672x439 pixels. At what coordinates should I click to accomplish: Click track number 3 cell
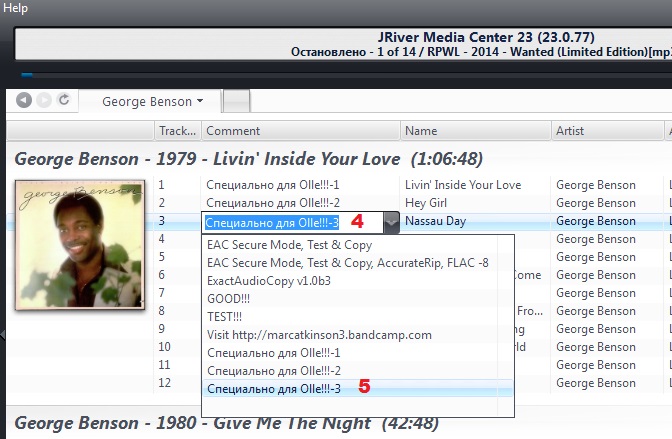[161, 221]
